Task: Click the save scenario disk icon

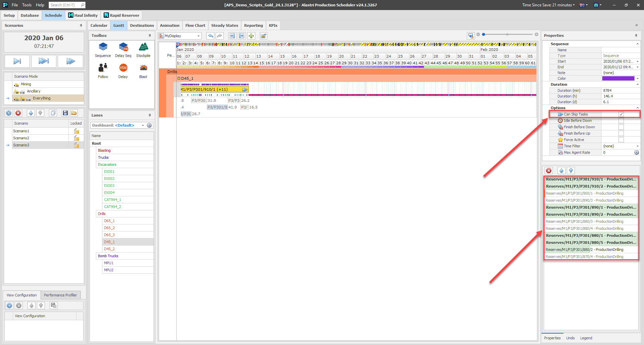Action: point(65,113)
